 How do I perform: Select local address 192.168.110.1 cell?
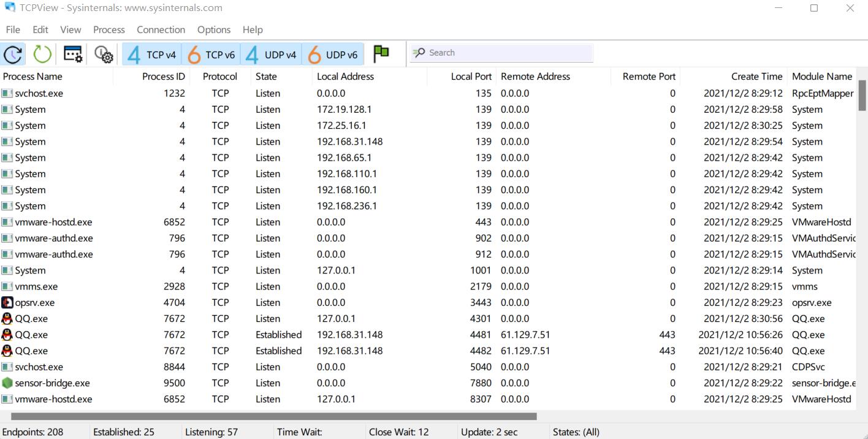tap(347, 174)
